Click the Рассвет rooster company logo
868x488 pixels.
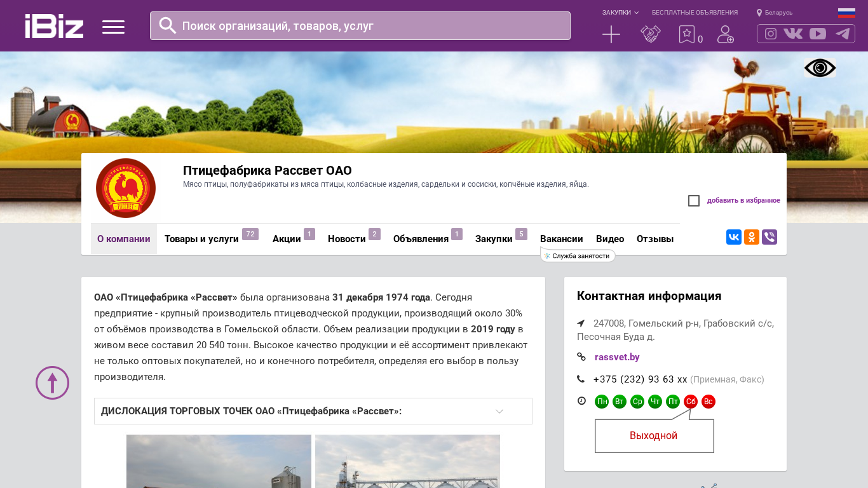click(x=126, y=188)
